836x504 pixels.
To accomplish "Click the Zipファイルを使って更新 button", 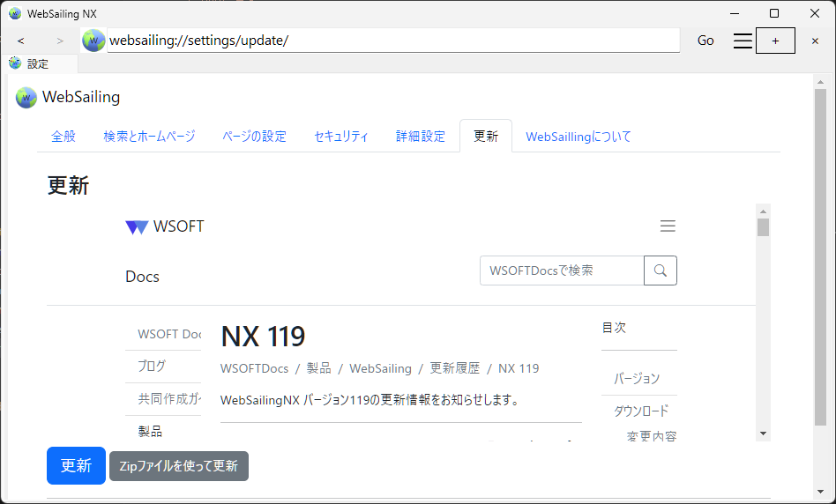I will pos(179,466).
